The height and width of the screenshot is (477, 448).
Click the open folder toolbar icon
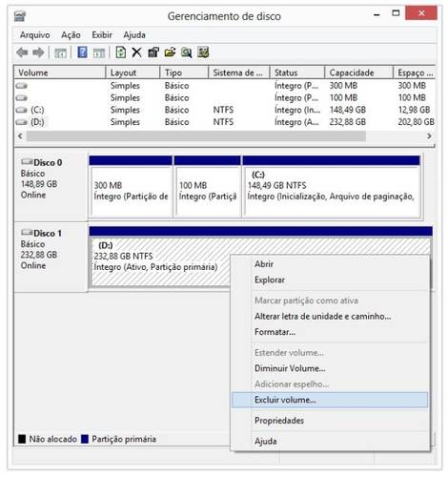click(170, 52)
